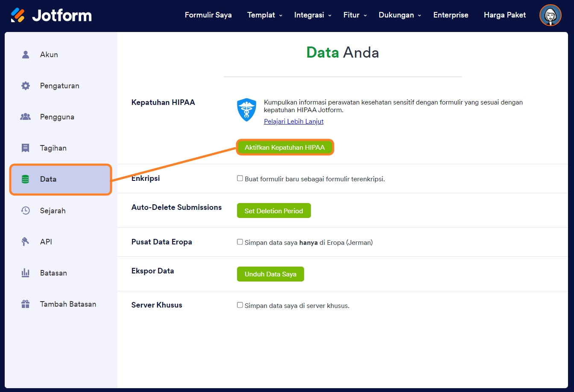Expand the Templat dropdown menu
This screenshot has height=392, width=574.
265,15
